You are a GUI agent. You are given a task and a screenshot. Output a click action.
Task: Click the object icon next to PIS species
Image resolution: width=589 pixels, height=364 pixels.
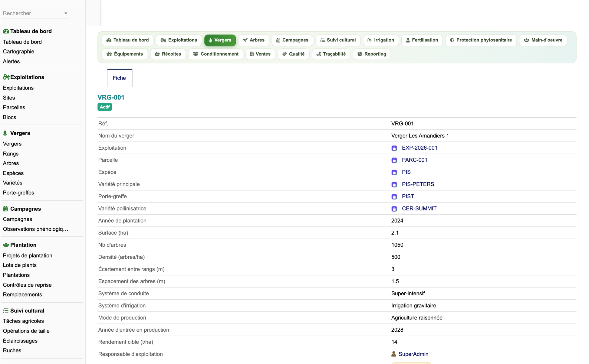coord(394,172)
